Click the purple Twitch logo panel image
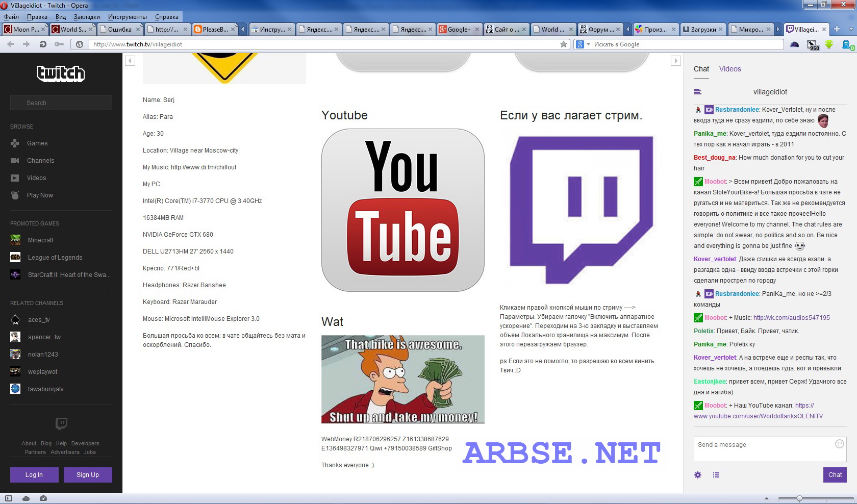 (582, 210)
